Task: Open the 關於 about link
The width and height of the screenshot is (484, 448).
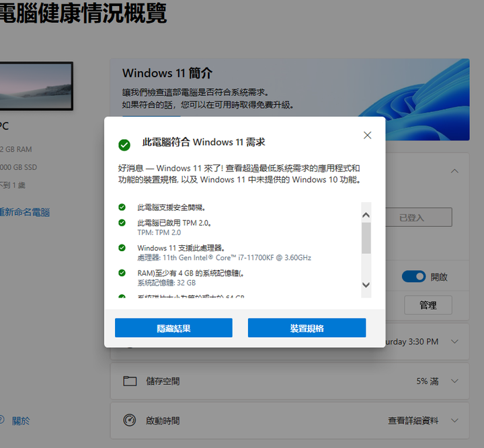Action: point(21,420)
